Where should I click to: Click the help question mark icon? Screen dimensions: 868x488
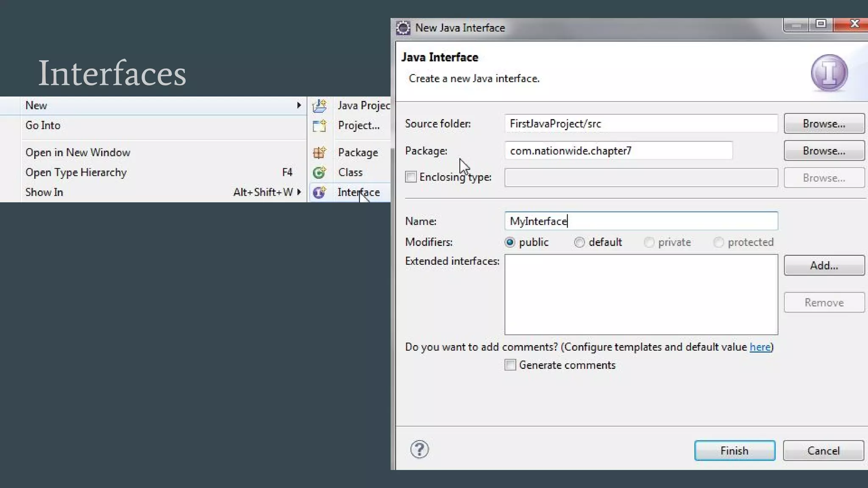coord(419,449)
